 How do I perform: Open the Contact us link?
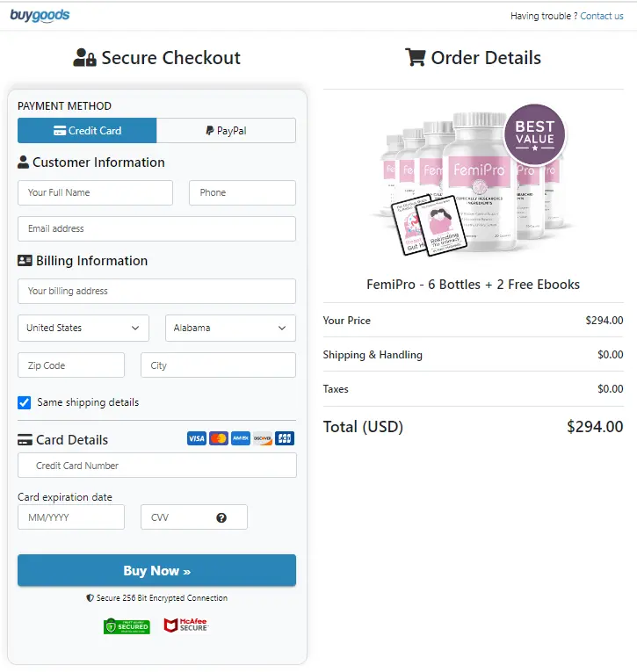point(602,16)
